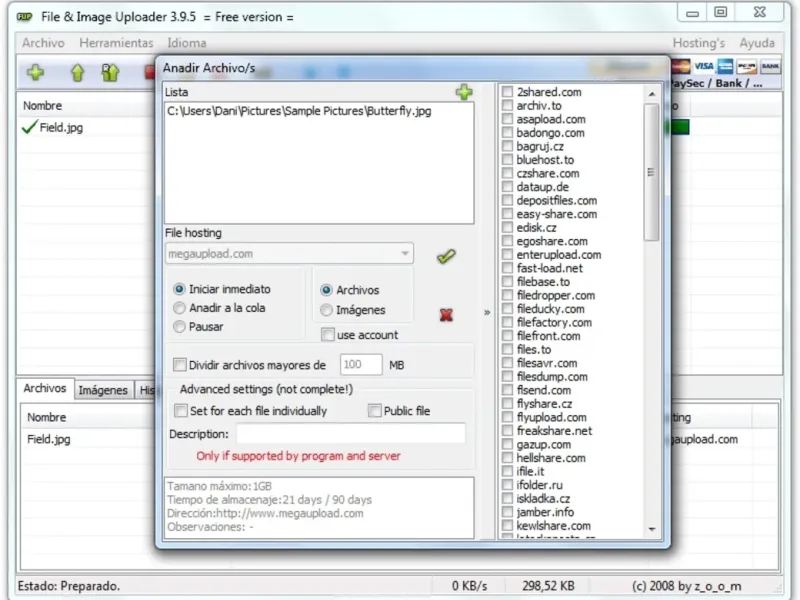Viewport: 800px width, 600px height.
Task: Click the green plus toolbar icon in main window
Action: click(36, 72)
